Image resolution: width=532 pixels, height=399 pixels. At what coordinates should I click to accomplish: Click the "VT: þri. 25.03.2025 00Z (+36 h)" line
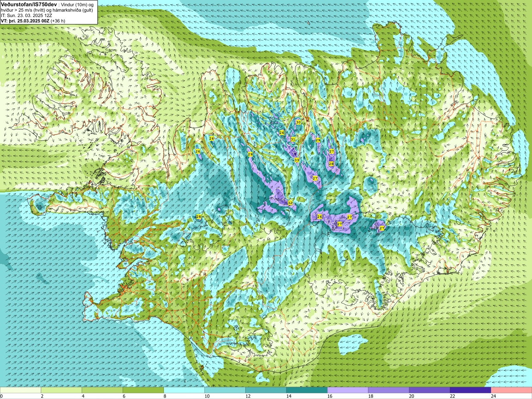tap(33, 21)
